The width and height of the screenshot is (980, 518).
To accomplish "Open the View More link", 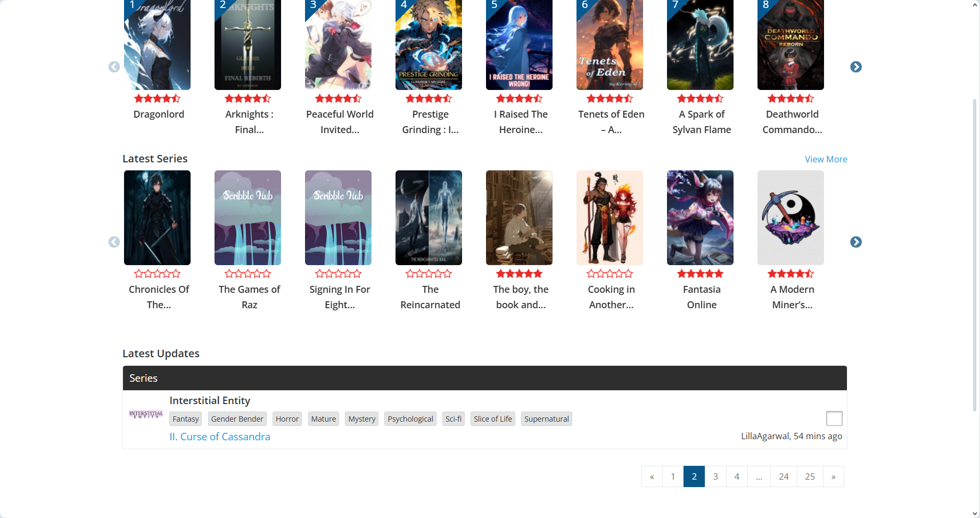I will [x=826, y=159].
